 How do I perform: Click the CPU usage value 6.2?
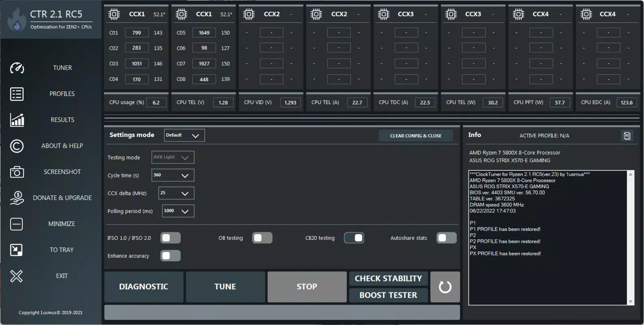[x=156, y=102]
